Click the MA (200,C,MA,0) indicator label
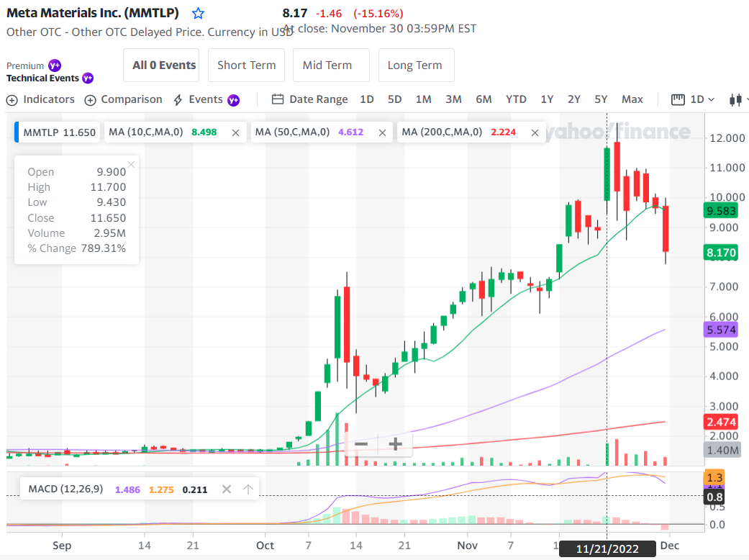Screen dimensions: 749x560 pos(442,132)
